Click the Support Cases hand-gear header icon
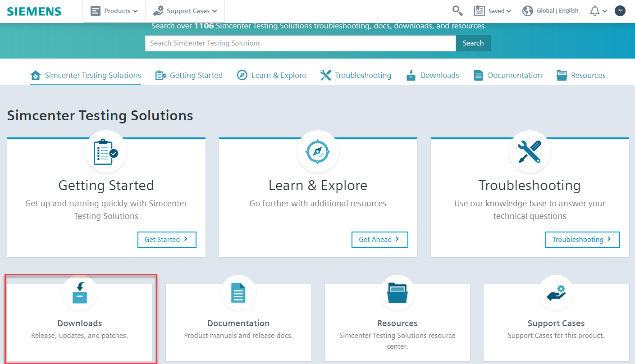 [x=158, y=11]
